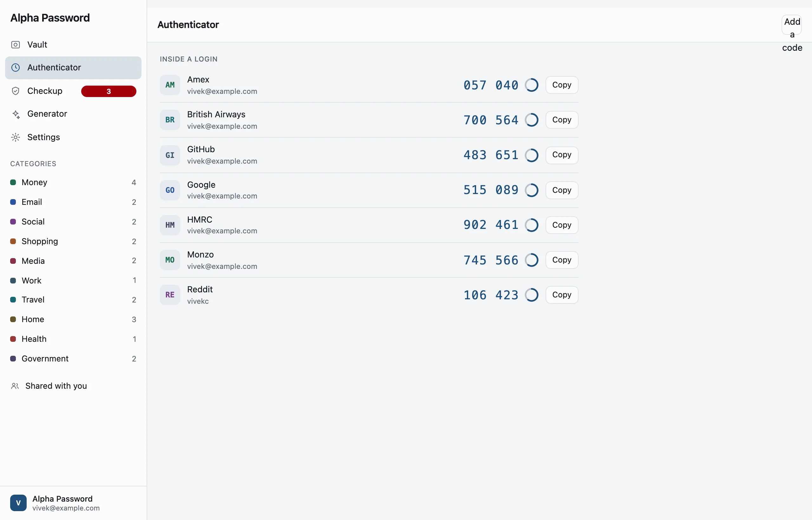Click the MO avatar for Monzo
The height and width of the screenshot is (520, 812).
[170, 260]
